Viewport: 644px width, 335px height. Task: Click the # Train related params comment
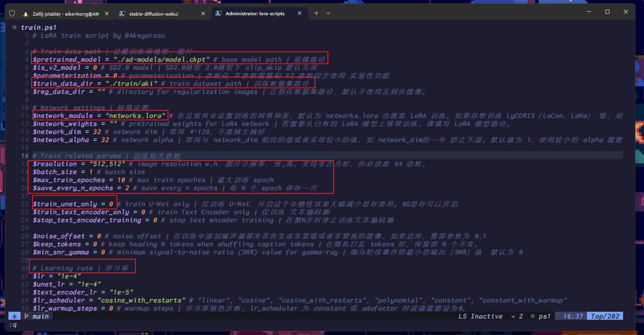tap(107, 156)
